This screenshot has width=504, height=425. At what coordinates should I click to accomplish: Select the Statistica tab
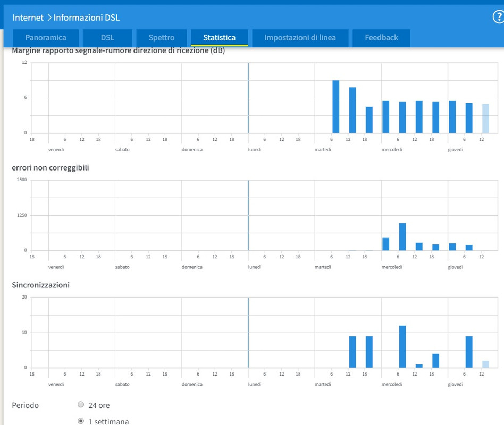click(219, 38)
